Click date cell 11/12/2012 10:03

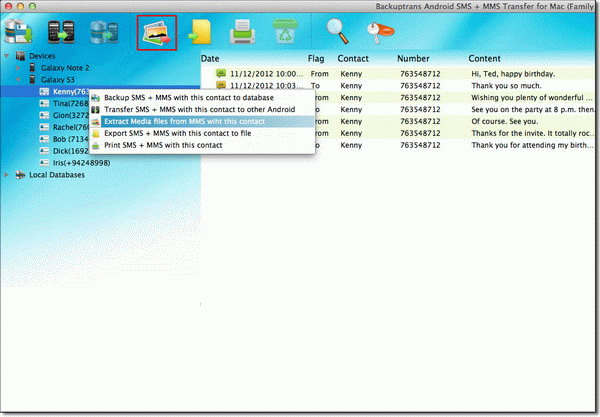pyautogui.click(x=266, y=86)
